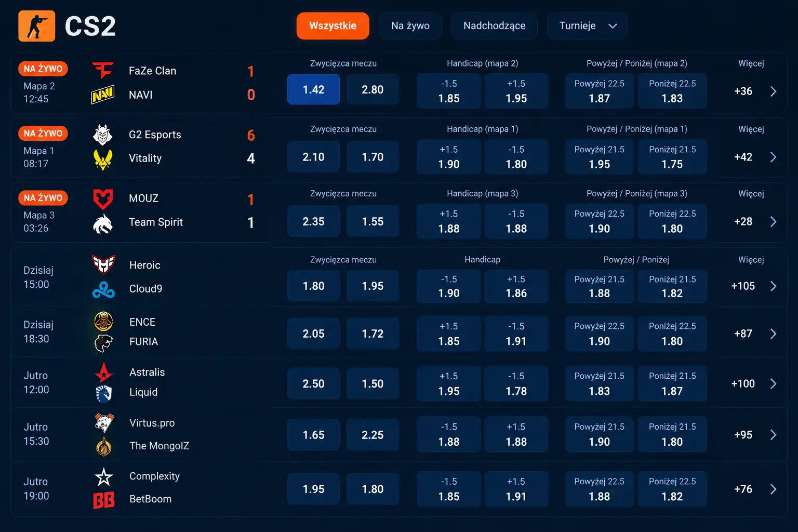
Task: Open the arrow for Virtus.pro vs The MongolZ
Action: coord(773,435)
